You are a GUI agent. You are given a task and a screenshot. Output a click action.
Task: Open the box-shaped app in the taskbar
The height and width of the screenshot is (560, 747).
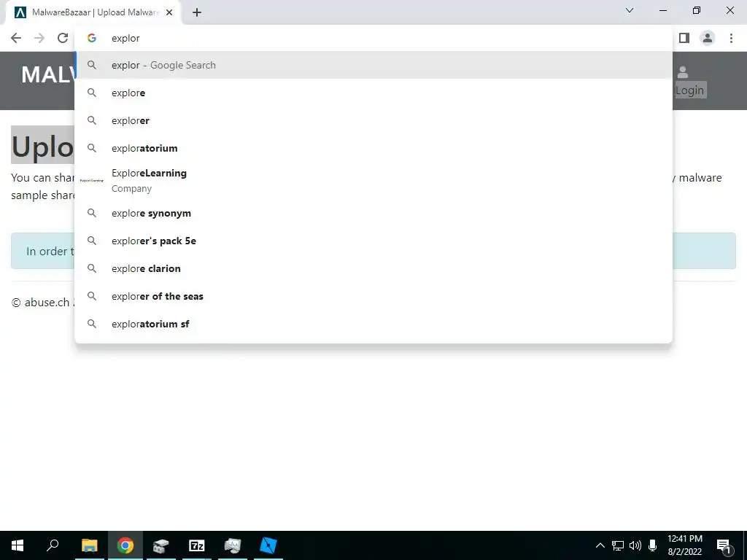[x=161, y=545]
